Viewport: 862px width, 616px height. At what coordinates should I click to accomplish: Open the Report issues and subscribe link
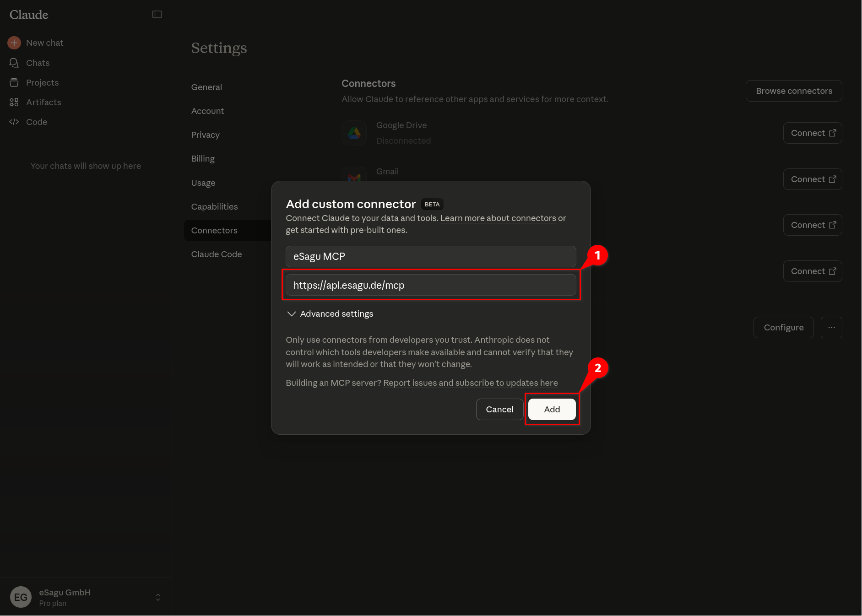(470, 383)
